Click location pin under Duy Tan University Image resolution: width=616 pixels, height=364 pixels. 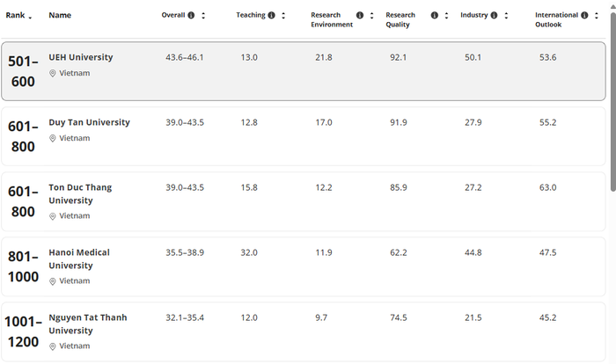[53, 139]
